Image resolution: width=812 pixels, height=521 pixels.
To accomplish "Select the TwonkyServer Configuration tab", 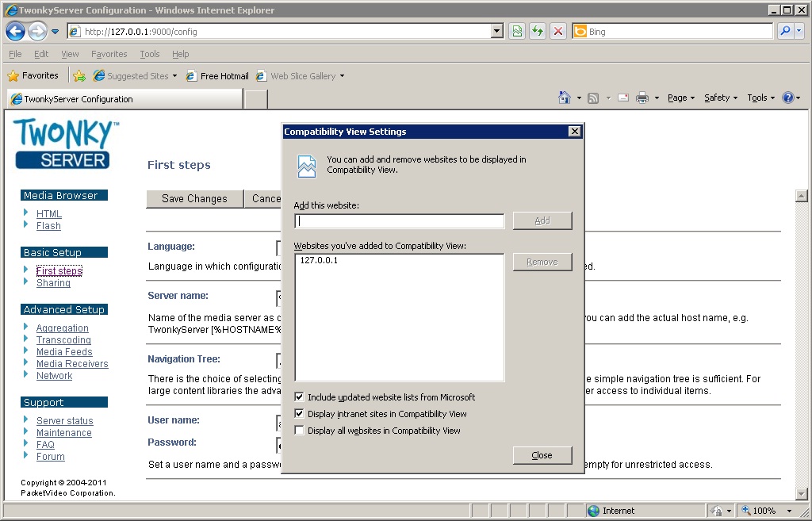I will coord(119,99).
